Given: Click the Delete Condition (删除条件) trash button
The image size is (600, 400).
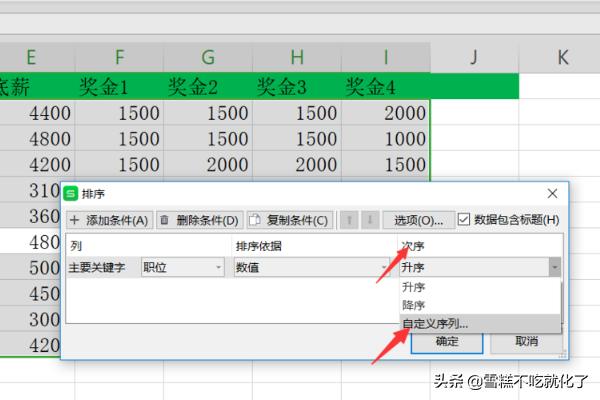Looking at the screenshot, I should (199, 219).
